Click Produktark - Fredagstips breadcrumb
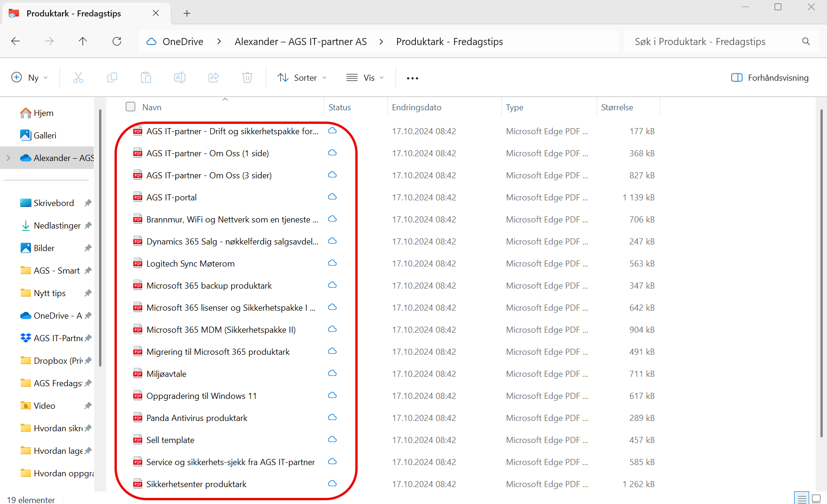The height and width of the screenshot is (504, 827). [449, 41]
